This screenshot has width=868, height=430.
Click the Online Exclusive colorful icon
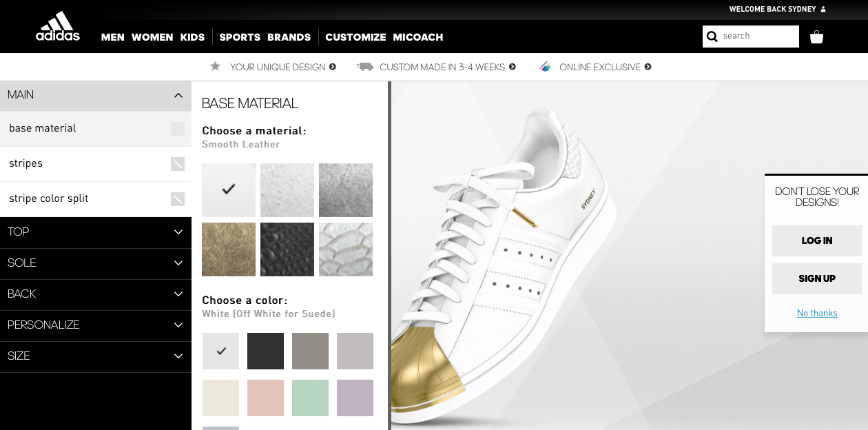(545, 67)
